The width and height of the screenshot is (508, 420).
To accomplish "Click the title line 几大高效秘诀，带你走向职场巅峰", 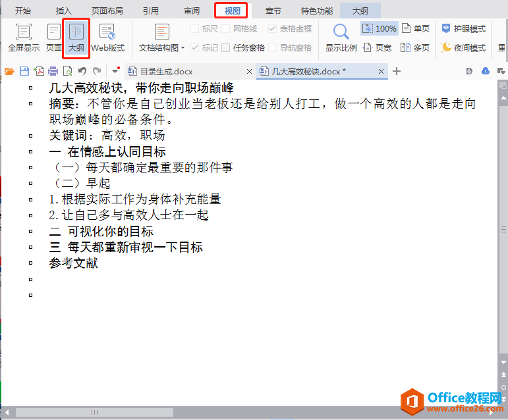I will (x=141, y=88).
